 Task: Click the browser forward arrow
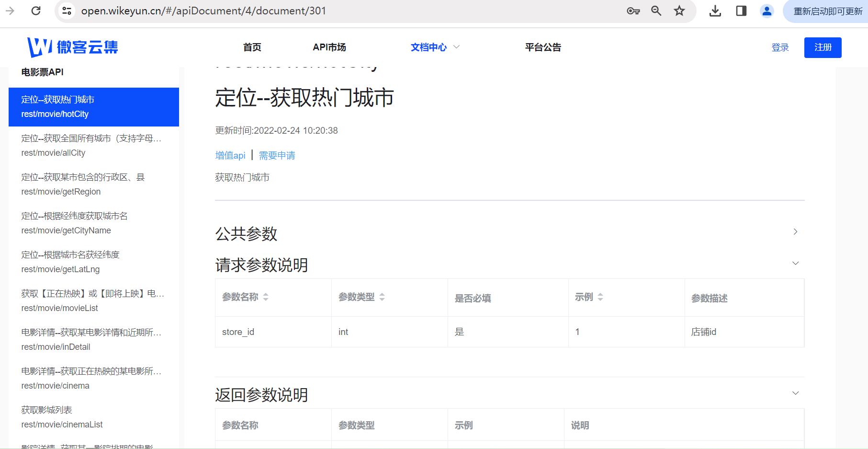10,11
